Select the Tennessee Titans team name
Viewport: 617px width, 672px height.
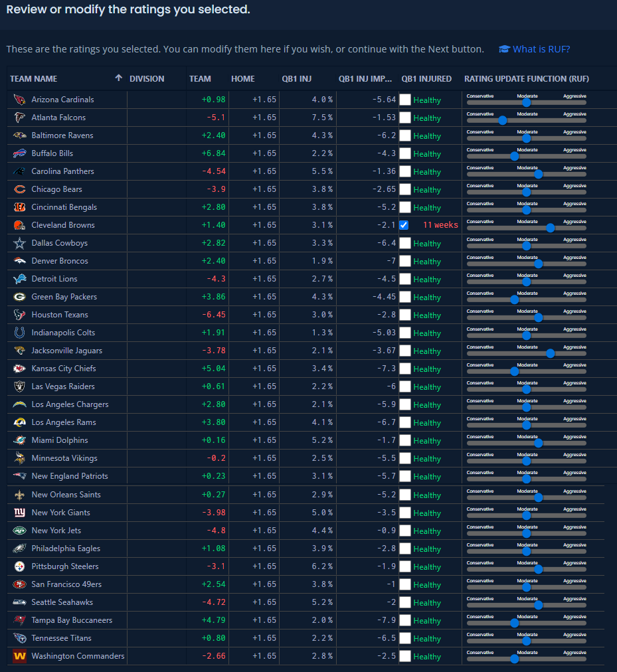pos(61,638)
